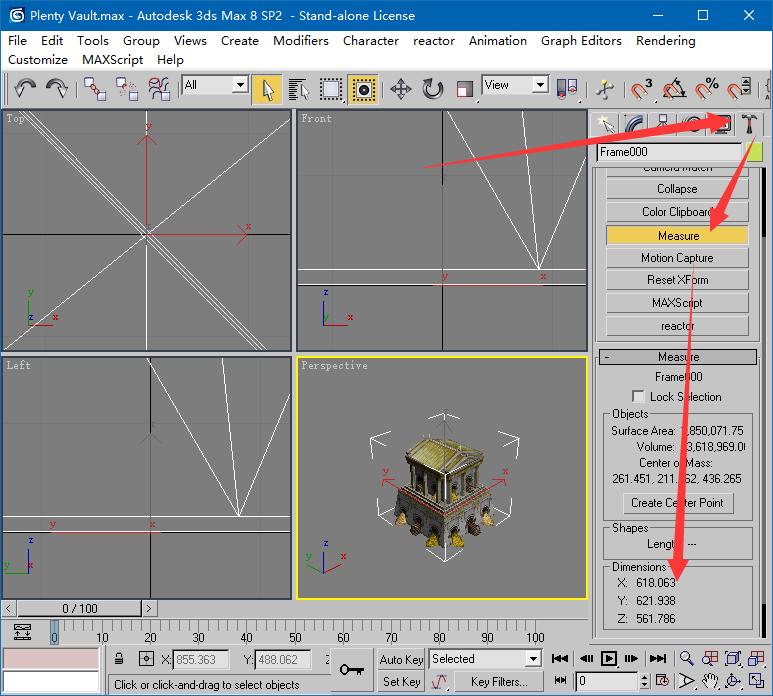The height and width of the screenshot is (696, 773).
Task: Click the highlighted Measure utility button
Action: (677, 235)
